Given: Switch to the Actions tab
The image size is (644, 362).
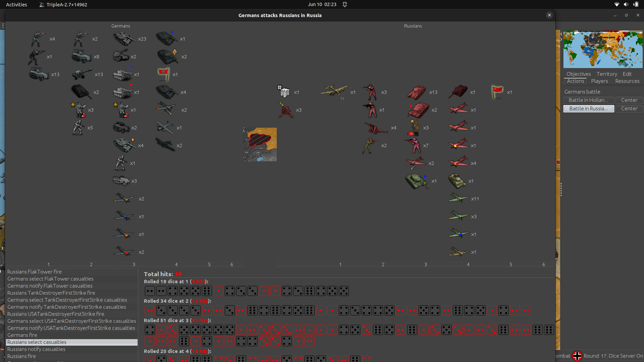Looking at the screenshot, I should coord(576,81).
